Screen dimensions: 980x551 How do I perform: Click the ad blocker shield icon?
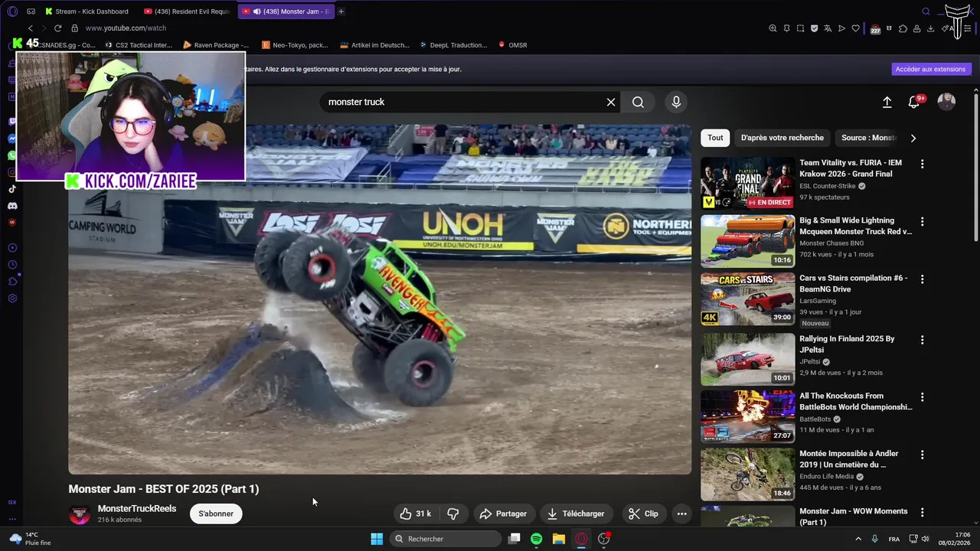pyautogui.click(x=814, y=28)
